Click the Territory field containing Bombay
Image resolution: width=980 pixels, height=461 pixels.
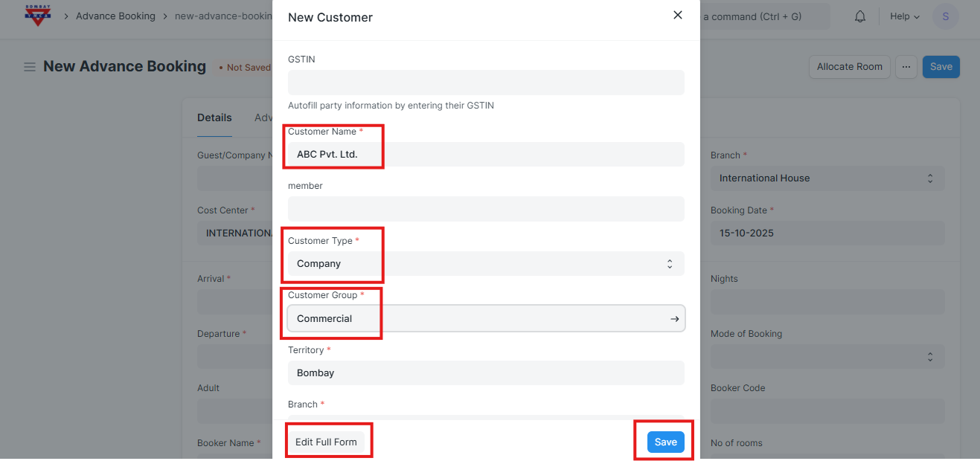[485, 373]
